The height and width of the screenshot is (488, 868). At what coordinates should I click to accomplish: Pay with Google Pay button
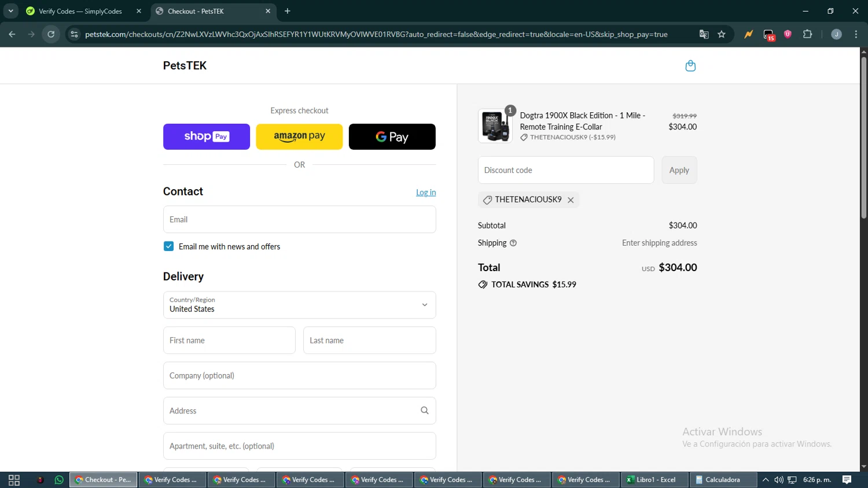point(392,137)
